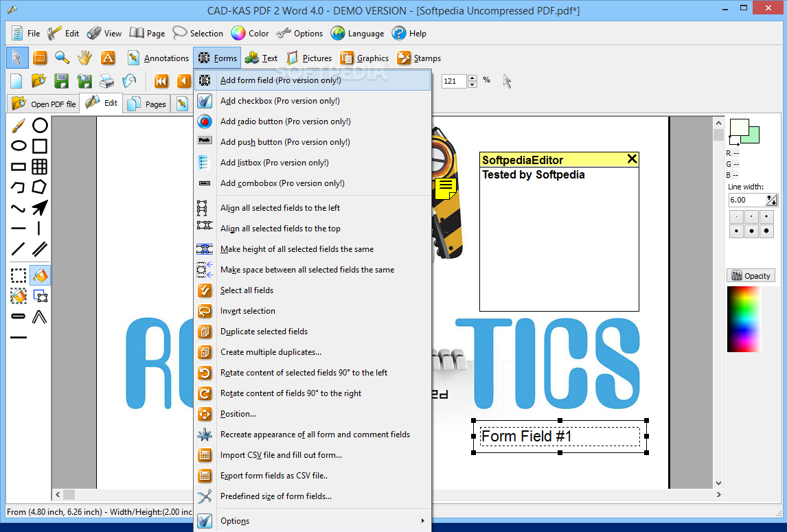Open a file with folder icon
Screen dimensions: 787x532
(x=38, y=80)
